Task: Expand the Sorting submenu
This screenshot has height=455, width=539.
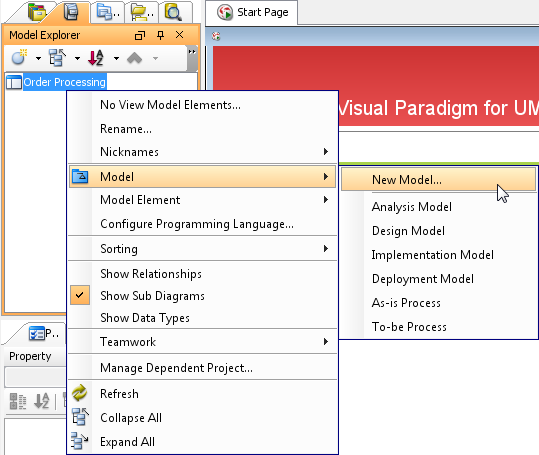Action: coord(202,248)
